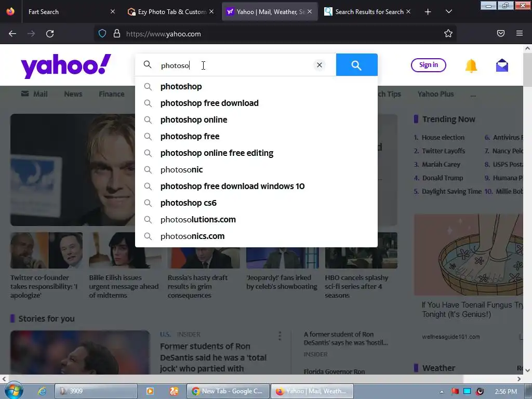Screen dimensions: 532x399
Task: Open Yahoo notifications bell
Action: [471, 65]
